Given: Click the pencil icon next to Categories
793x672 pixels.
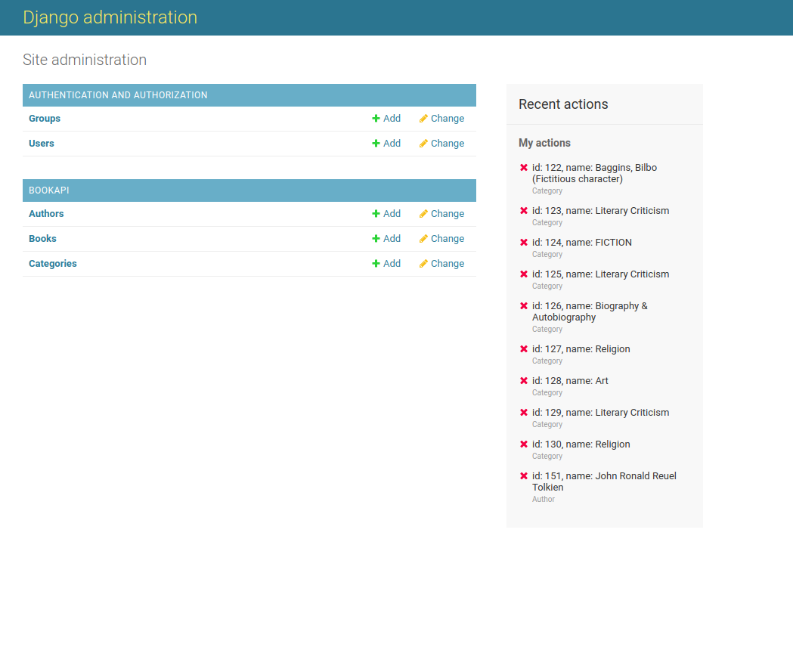Looking at the screenshot, I should pos(423,264).
